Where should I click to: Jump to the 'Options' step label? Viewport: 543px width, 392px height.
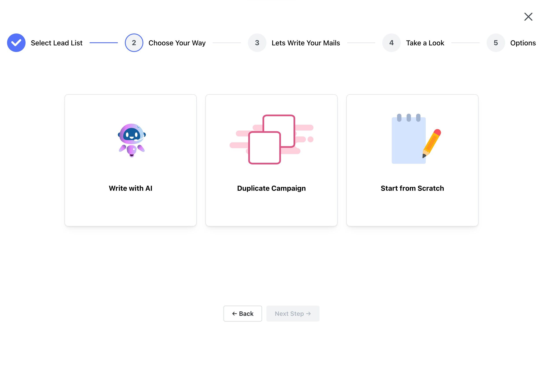[x=523, y=43]
